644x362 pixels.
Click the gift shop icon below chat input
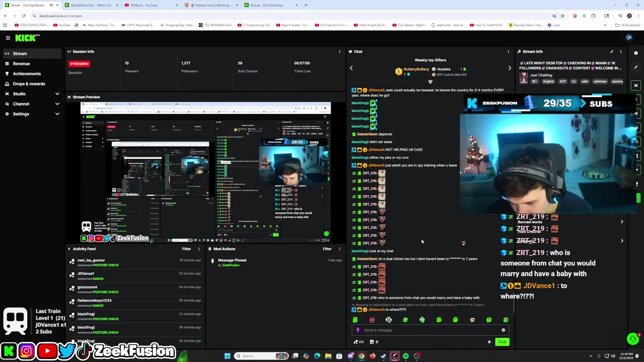pyautogui.click(x=372, y=342)
